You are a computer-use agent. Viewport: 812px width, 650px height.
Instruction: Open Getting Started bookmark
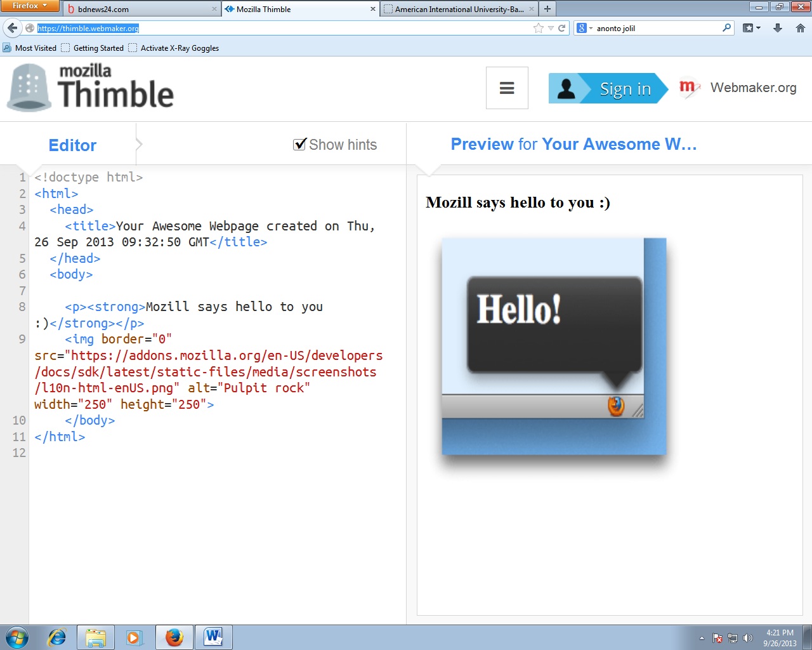point(93,48)
